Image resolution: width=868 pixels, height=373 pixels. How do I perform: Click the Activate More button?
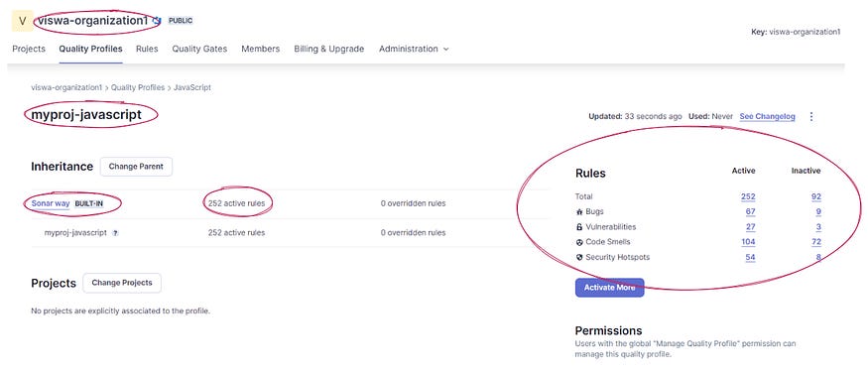[x=609, y=288]
